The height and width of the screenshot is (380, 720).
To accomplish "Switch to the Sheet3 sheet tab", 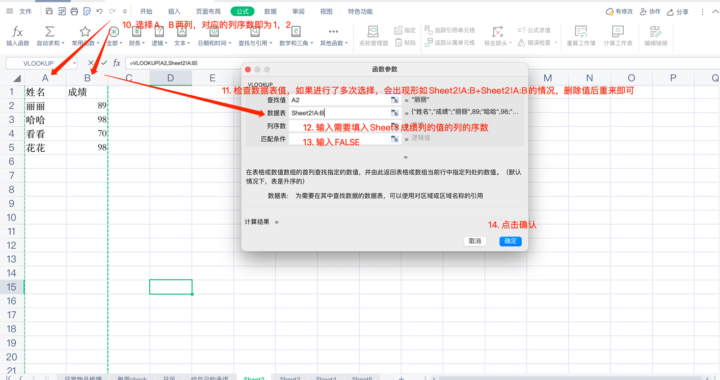I will click(x=290, y=378).
